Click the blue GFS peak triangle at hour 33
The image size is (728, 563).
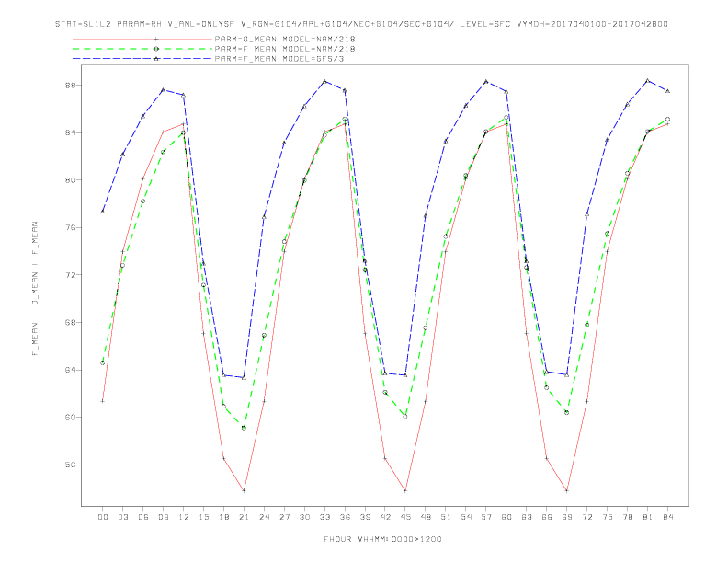pos(324,81)
